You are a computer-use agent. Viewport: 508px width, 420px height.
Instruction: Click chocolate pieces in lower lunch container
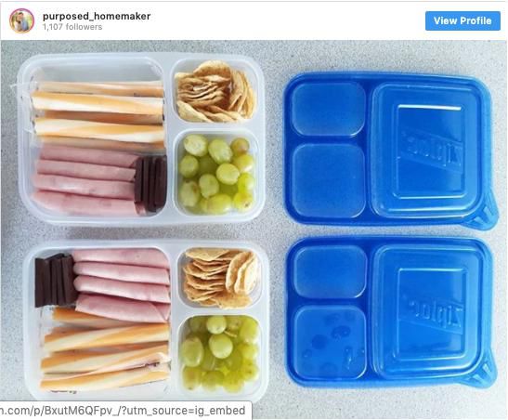pyautogui.click(x=55, y=281)
